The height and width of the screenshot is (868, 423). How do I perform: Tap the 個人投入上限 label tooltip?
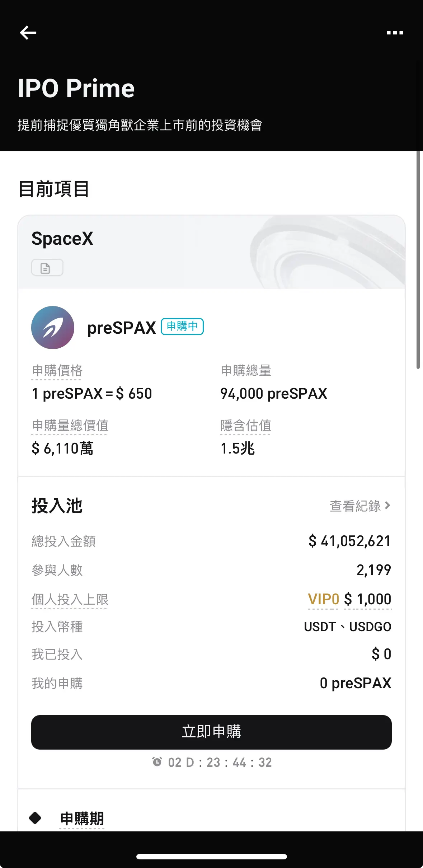click(70, 599)
